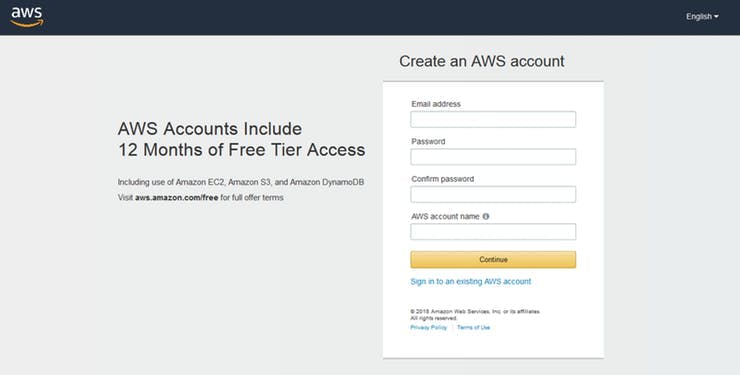Click the Email address label
The height and width of the screenshot is (375, 740).
tap(436, 104)
